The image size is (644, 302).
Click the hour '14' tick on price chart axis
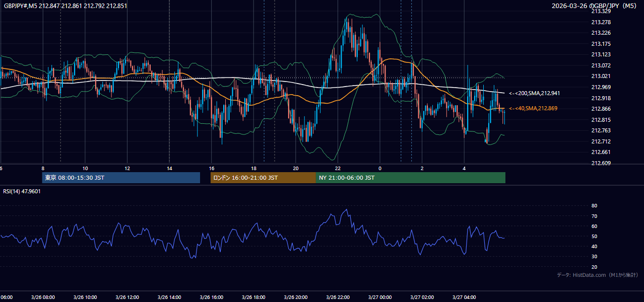point(169,168)
